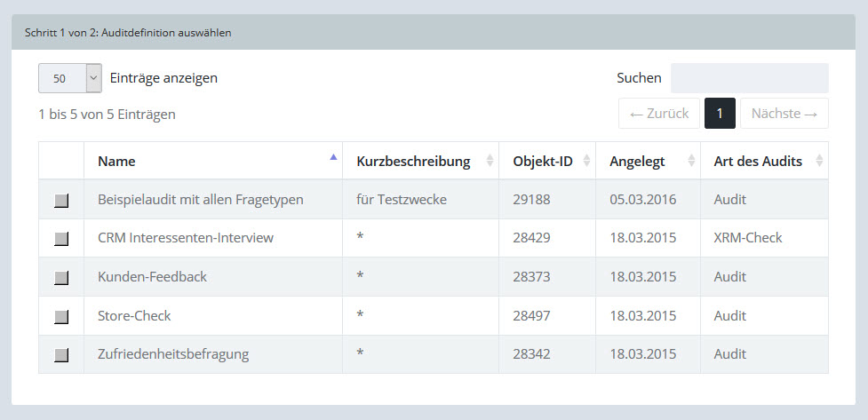Click object ID 29188 cell
The height and width of the screenshot is (420, 868).
point(531,200)
